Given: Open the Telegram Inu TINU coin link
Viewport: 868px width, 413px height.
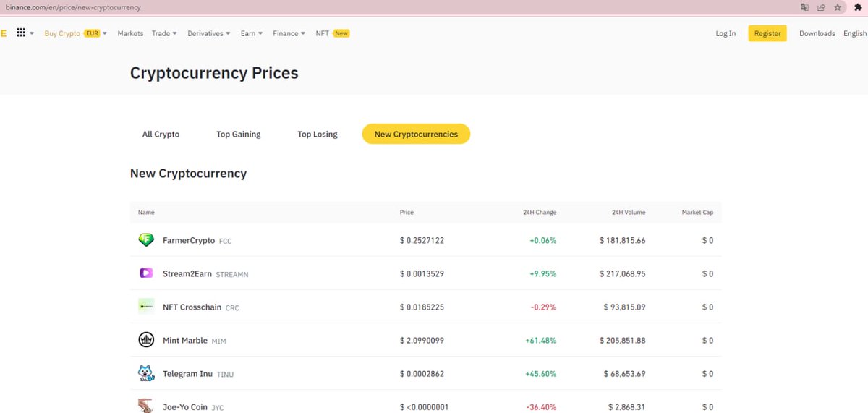Looking at the screenshot, I should point(198,373).
